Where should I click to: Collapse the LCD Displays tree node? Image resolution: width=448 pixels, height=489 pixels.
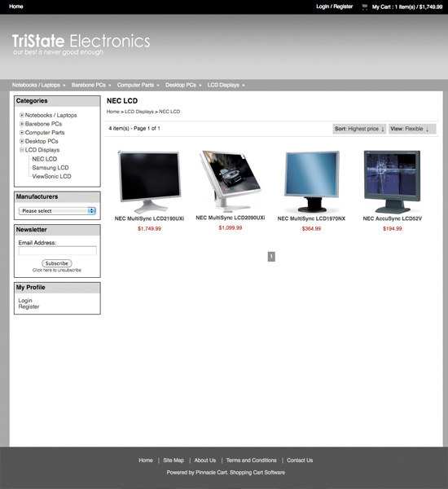[22, 150]
